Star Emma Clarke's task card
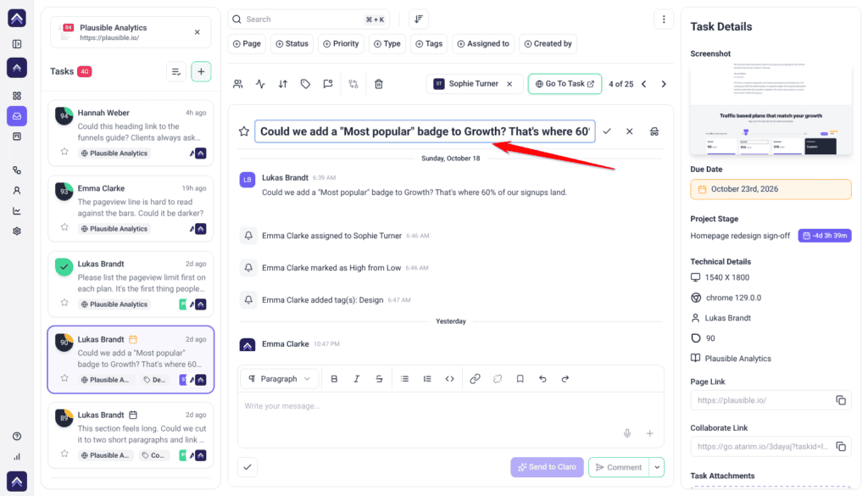 pos(64,227)
